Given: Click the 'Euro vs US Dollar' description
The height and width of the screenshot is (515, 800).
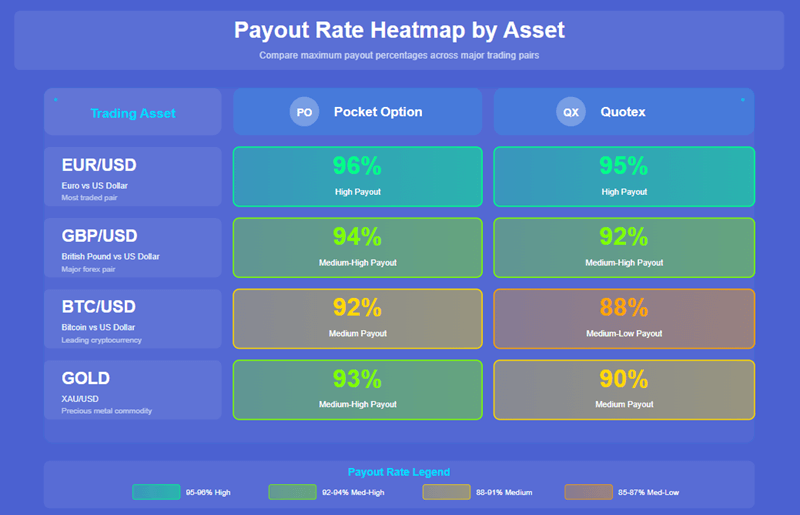Looking at the screenshot, I should pyautogui.click(x=94, y=186).
